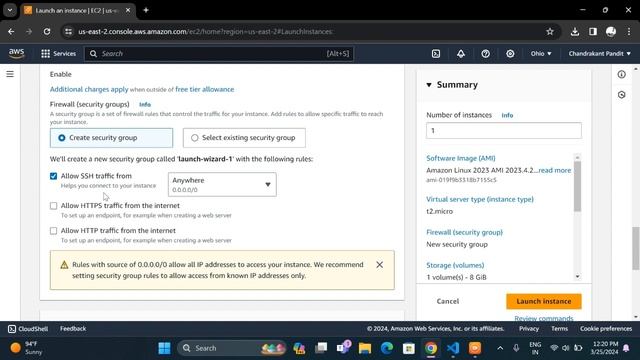Bookmark this page with the star icon
The image size is (640, 360).
point(550,31)
